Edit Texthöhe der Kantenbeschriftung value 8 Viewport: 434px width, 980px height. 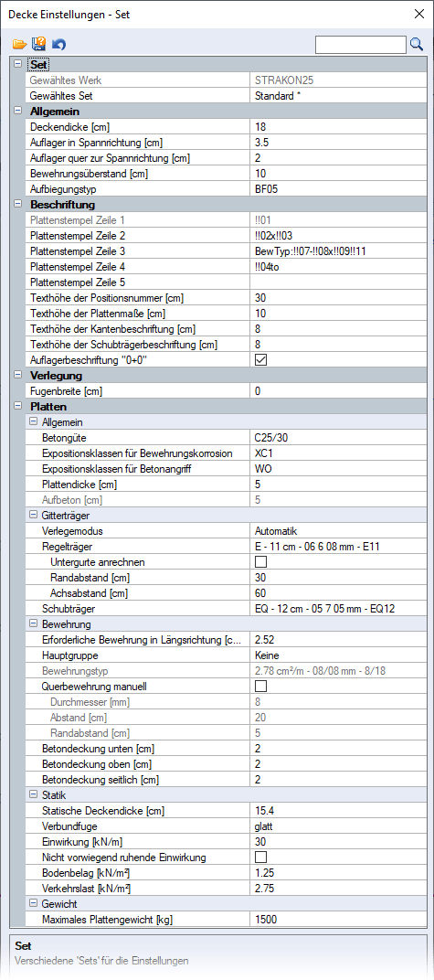336,329
